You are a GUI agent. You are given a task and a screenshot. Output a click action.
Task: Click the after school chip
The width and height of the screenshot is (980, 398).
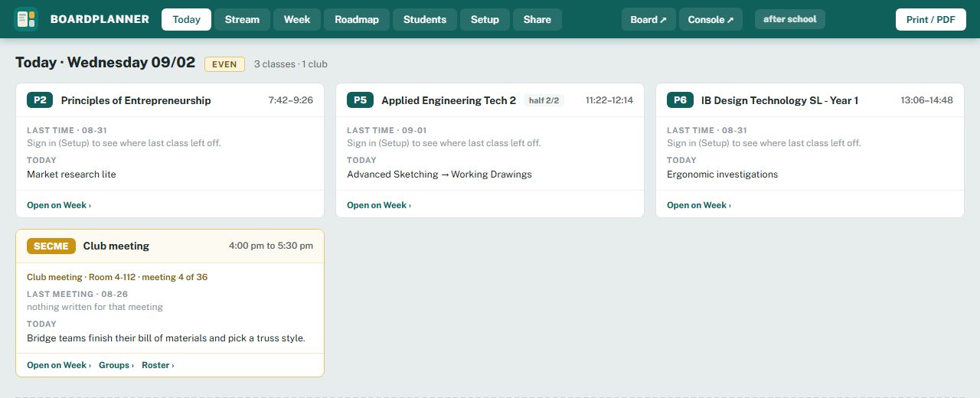click(790, 19)
